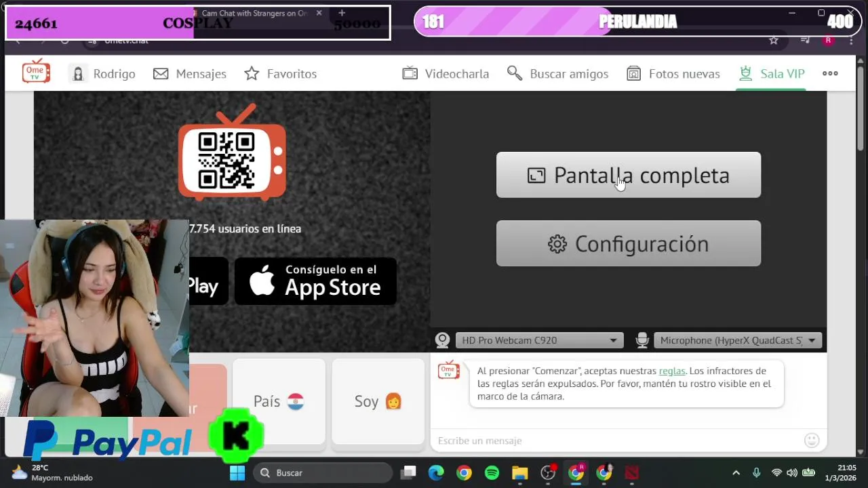Click the tray microphone icon

coord(756,472)
